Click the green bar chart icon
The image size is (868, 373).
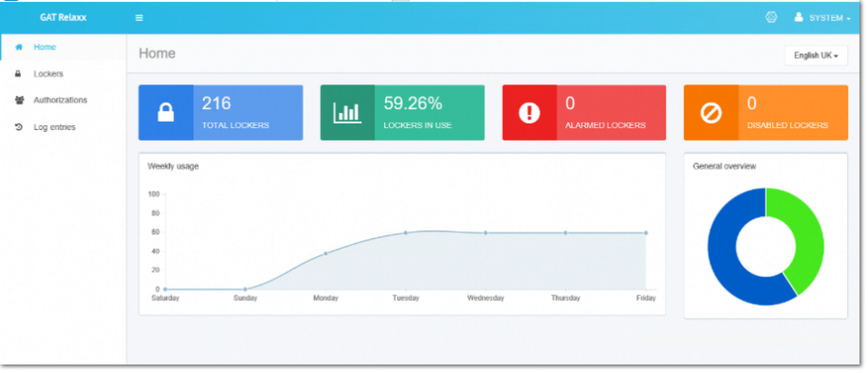(x=347, y=113)
